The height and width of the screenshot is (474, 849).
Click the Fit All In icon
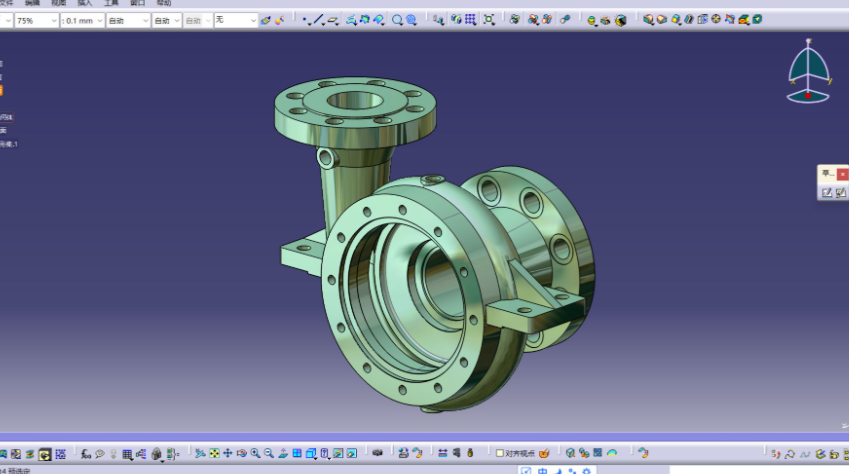[x=214, y=453]
